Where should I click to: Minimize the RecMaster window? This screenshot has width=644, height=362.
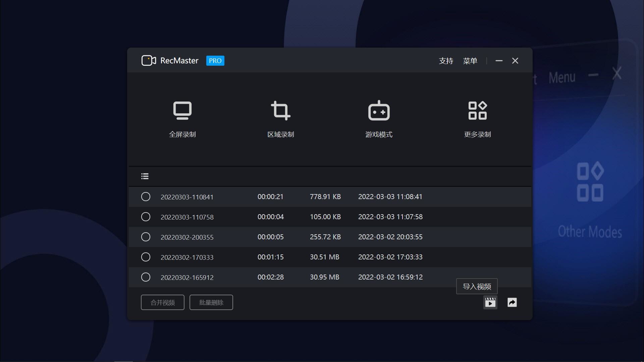pos(499,61)
